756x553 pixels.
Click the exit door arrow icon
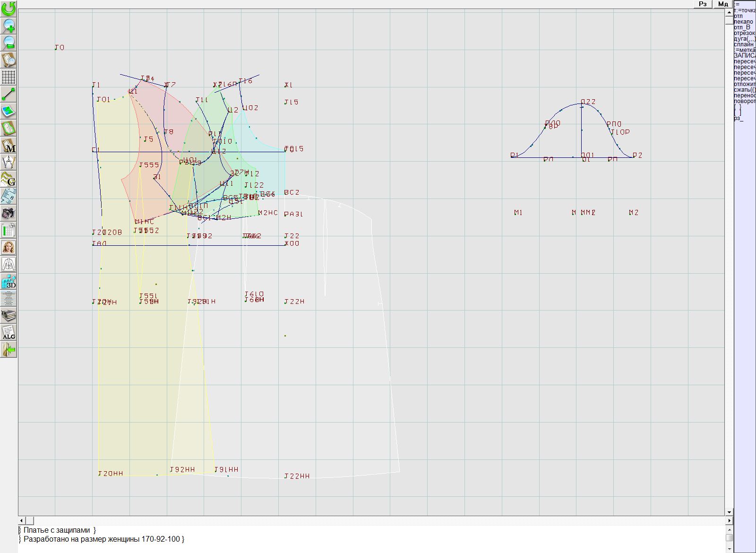click(x=9, y=350)
